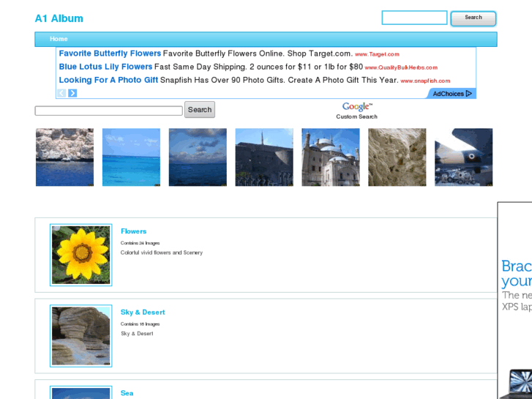Click the Google custom search input field
This screenshot has height=399, width=532.
(x=108, y=111)
